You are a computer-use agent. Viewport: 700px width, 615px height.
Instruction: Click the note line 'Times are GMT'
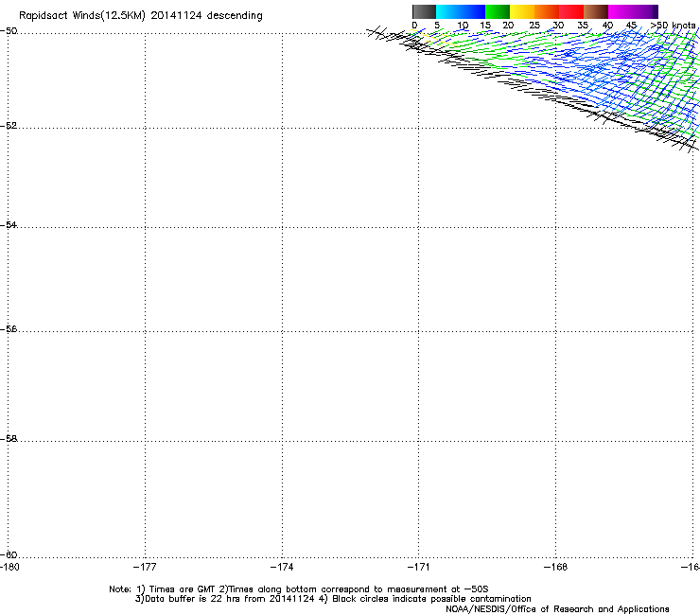pyautogui.click(x=183, y=589)
